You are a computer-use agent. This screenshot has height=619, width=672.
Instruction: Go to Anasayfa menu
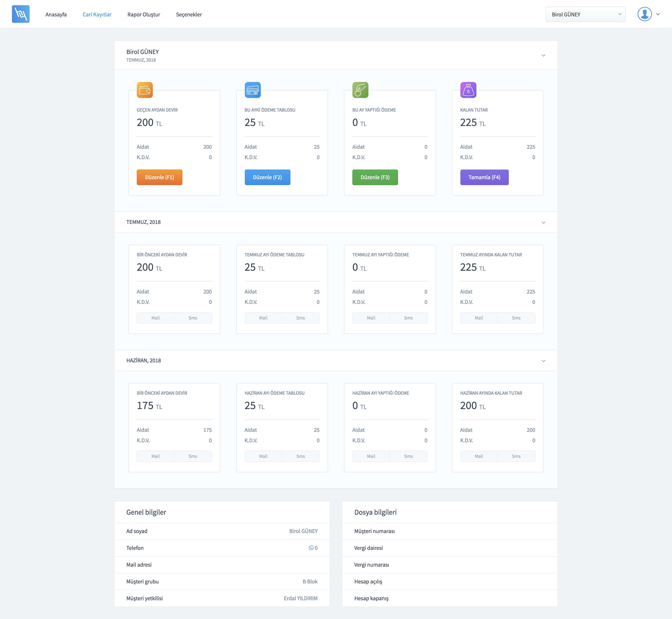pyautogui.click(x=56, y=14)
